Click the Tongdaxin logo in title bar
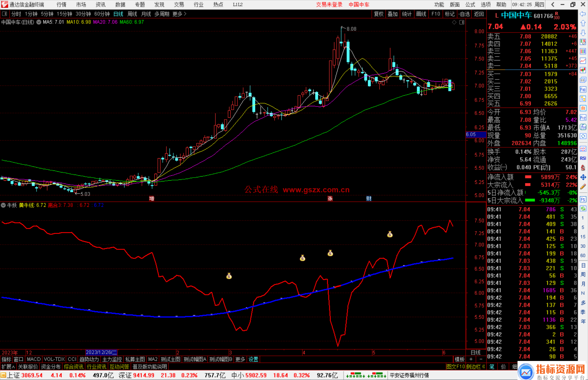 coord(5,5)
